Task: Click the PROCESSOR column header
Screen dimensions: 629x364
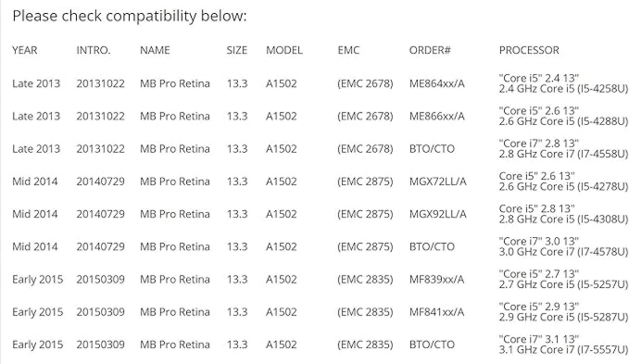Action: [529, 50]
